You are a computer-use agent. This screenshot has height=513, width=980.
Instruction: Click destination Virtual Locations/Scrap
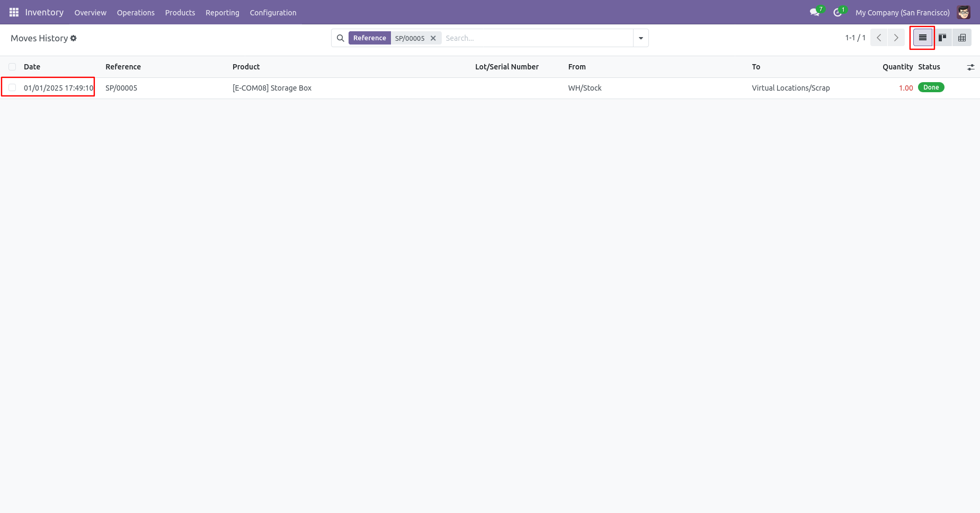pyautogui.click(x=791, y=88)
